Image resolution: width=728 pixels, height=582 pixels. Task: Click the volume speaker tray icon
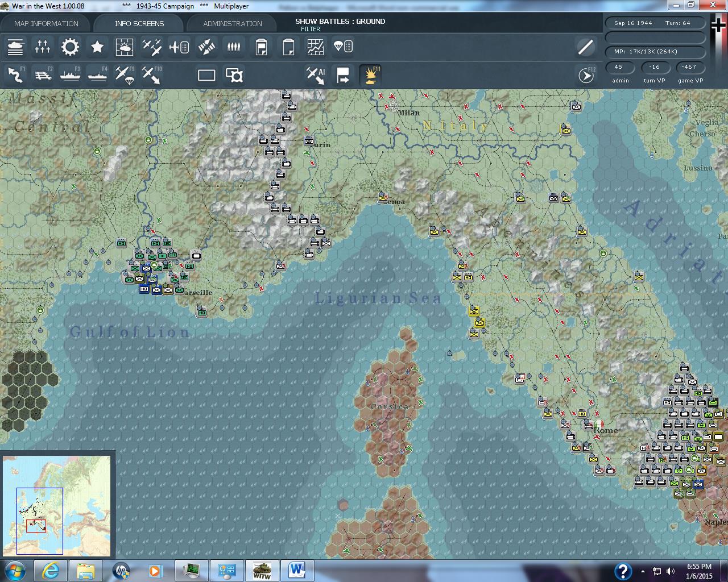tap(671, 571)
